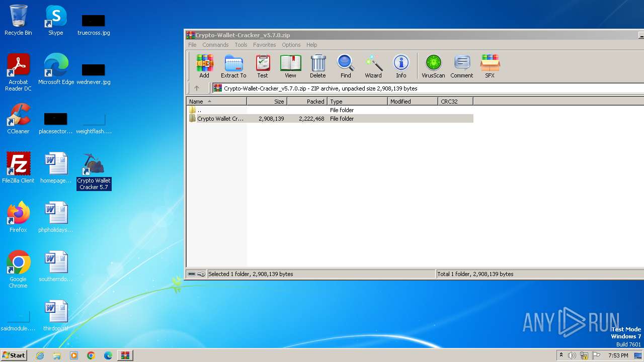Click the disk drive icon in status bar
644x362 pixels.
point(192,274)
